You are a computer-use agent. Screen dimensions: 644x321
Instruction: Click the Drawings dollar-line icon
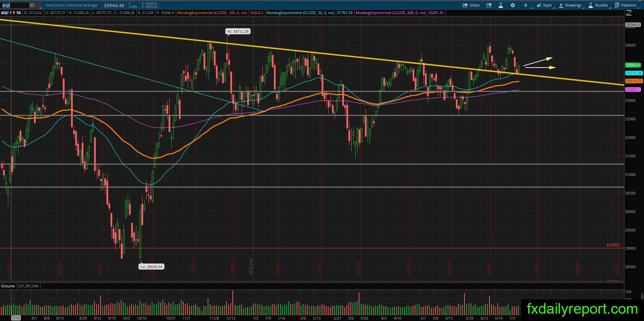pyautogui.click(x=561, y=5)
